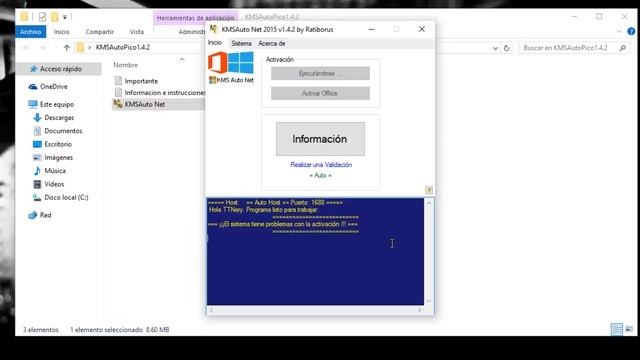This screenshot has height=360, width=640.
Task: Expand the Explorer ribbon with the chevron
Action: click(x=619, y=31)
